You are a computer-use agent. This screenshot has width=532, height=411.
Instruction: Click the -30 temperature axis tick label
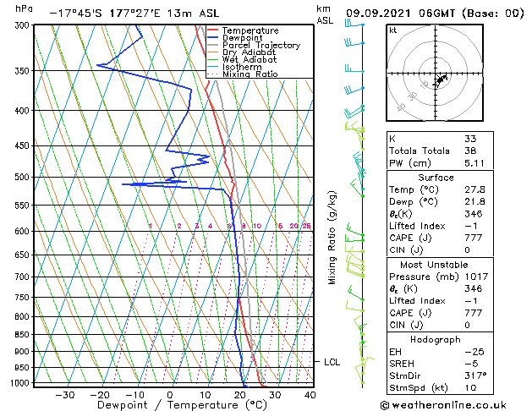[65, 395]
